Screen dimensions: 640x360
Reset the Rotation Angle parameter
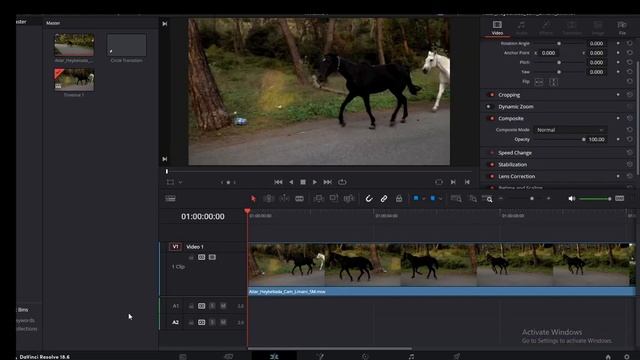pyautogui.click(x=630, y=43)
